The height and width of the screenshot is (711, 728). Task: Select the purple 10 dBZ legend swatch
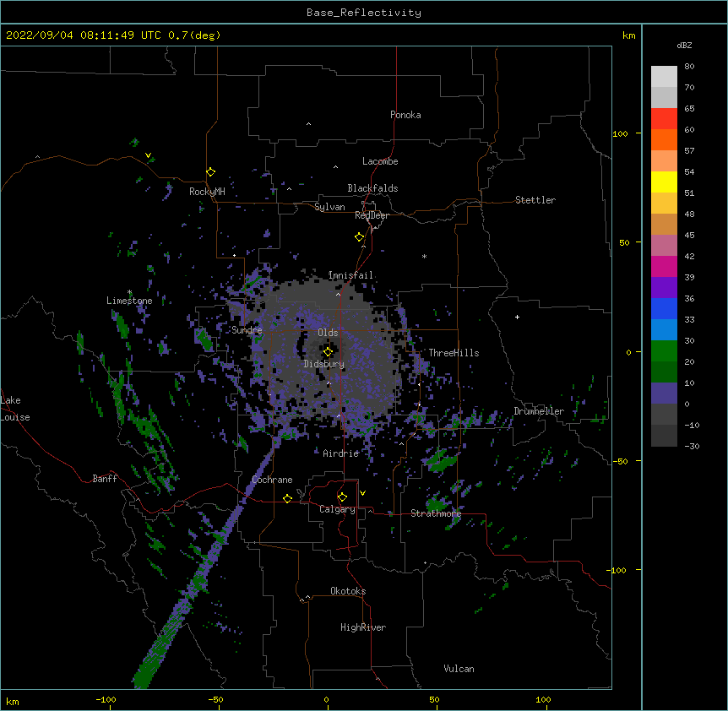[664, 393]
